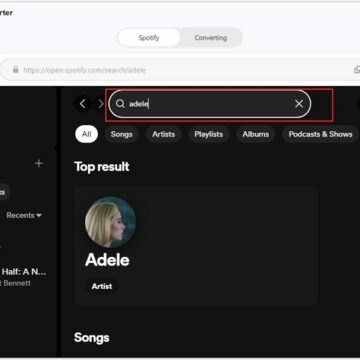This screenshot has width=360, height=360.
Task: Filter results by Playlists
Action: click(x=209, y=134)
